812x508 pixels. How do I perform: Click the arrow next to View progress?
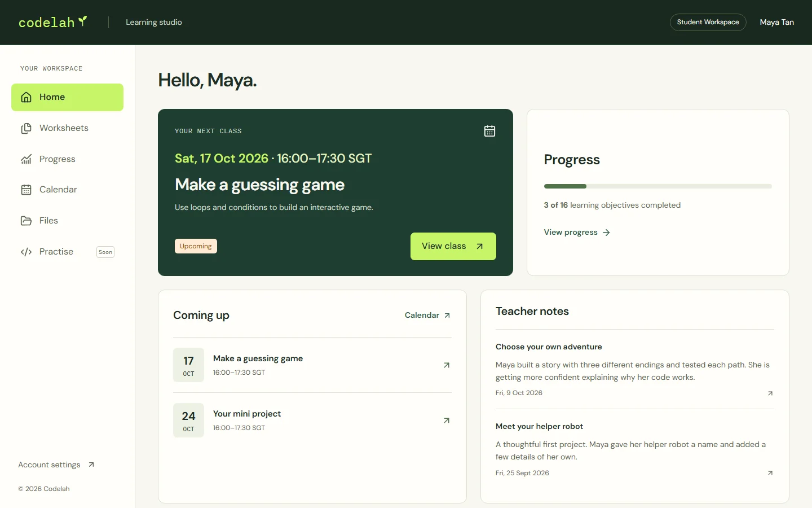(606, 233)
